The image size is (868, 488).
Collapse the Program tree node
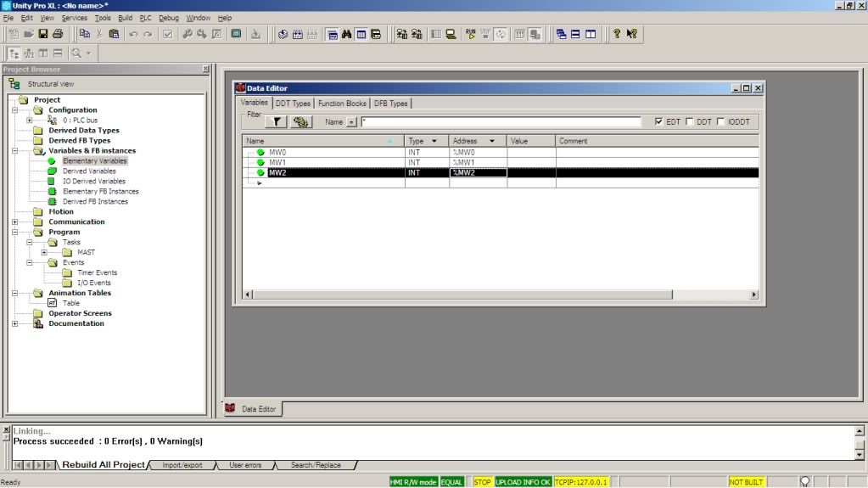[x=15, y=232]
